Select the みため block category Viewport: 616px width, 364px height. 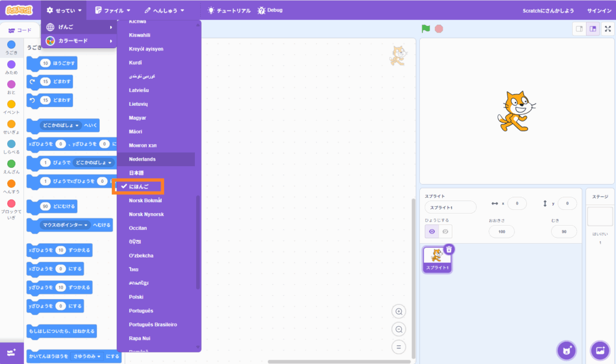(x=11, y=67)
